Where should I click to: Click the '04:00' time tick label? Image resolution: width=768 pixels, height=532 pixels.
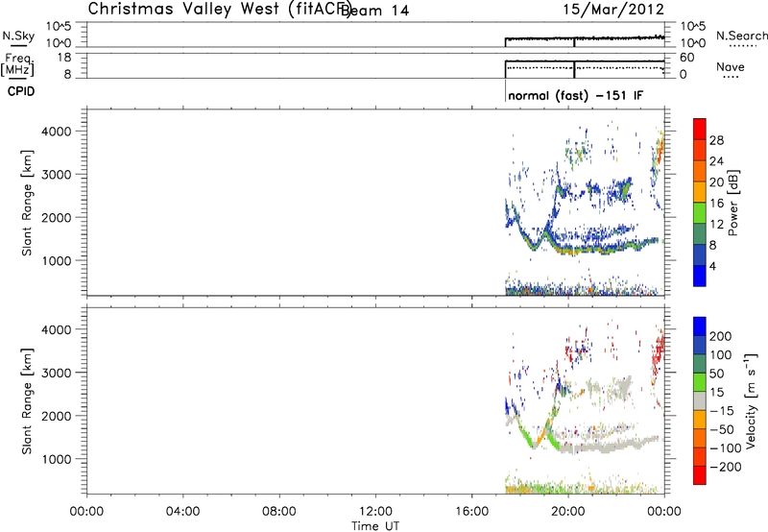coord(182,512)
